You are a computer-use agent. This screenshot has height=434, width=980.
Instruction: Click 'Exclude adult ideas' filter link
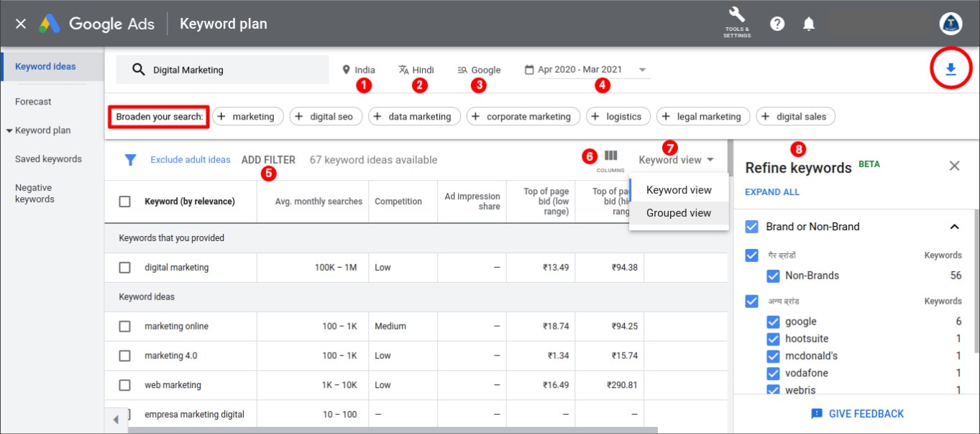coord(191,160)
